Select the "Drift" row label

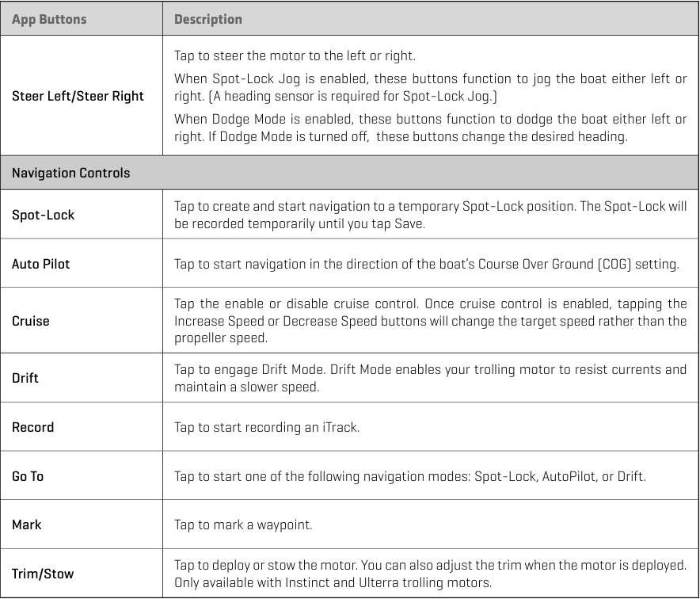coord(25,378)
